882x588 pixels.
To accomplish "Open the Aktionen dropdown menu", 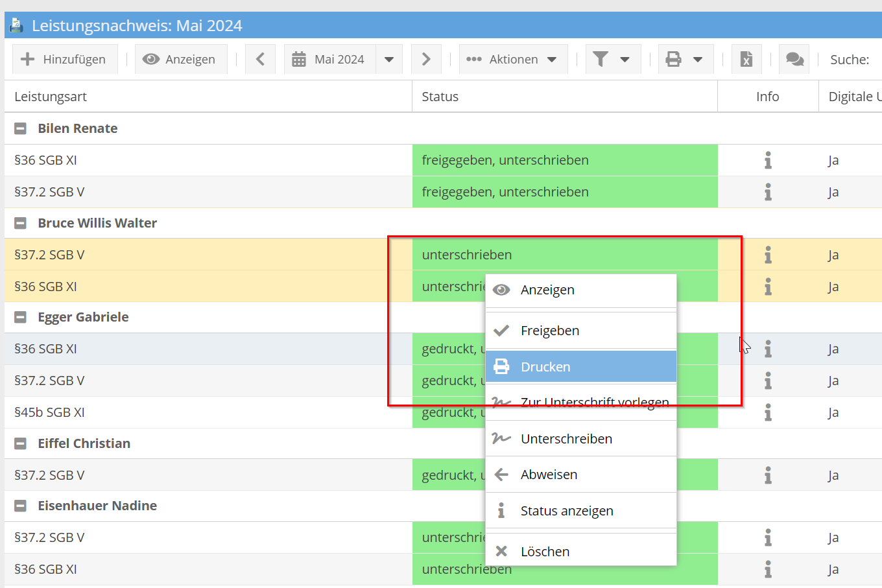I will 512,60.
